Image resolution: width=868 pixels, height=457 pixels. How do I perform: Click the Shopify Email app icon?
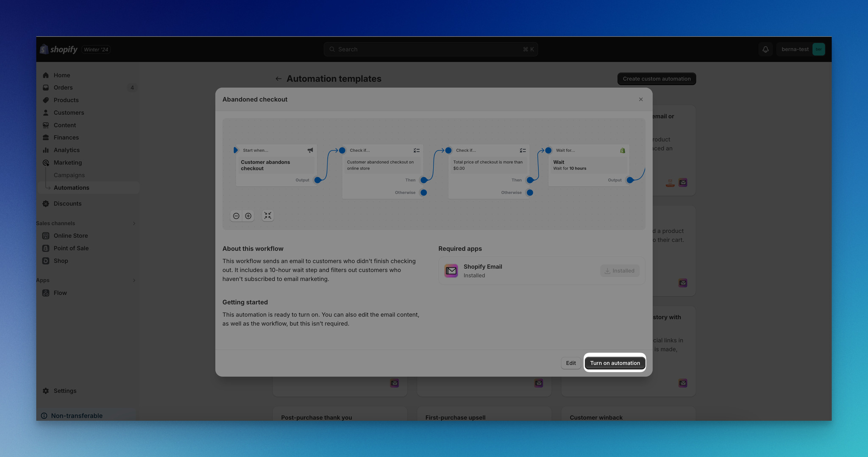(x=451, y=270)
